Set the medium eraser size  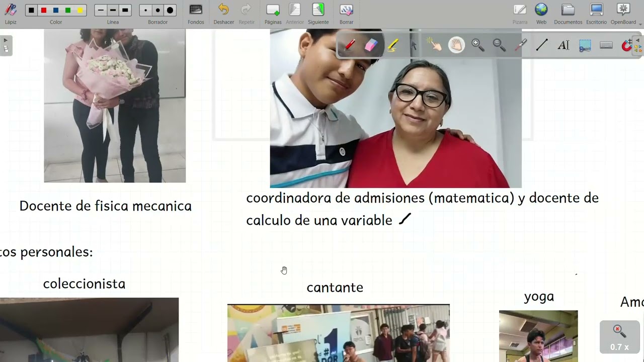[158, 10]
